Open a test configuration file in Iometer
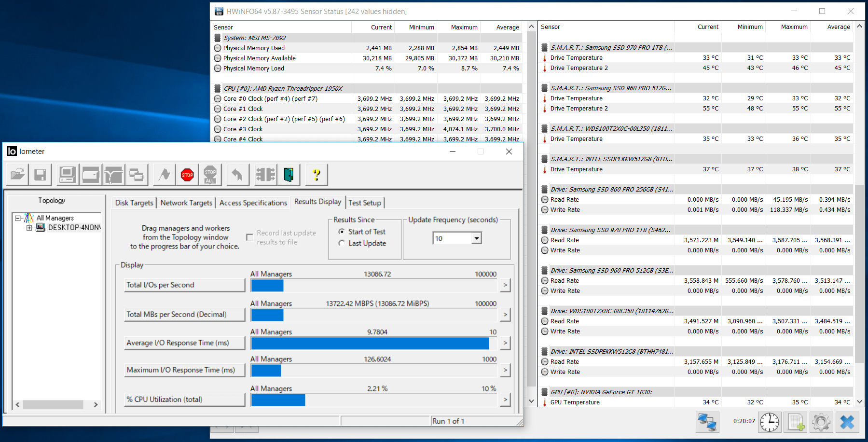 tap(17, 175)
